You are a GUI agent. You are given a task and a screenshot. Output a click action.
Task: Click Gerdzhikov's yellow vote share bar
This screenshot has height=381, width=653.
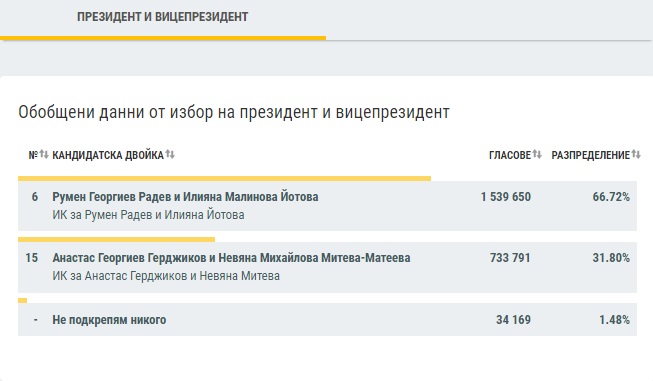(116, 239)
